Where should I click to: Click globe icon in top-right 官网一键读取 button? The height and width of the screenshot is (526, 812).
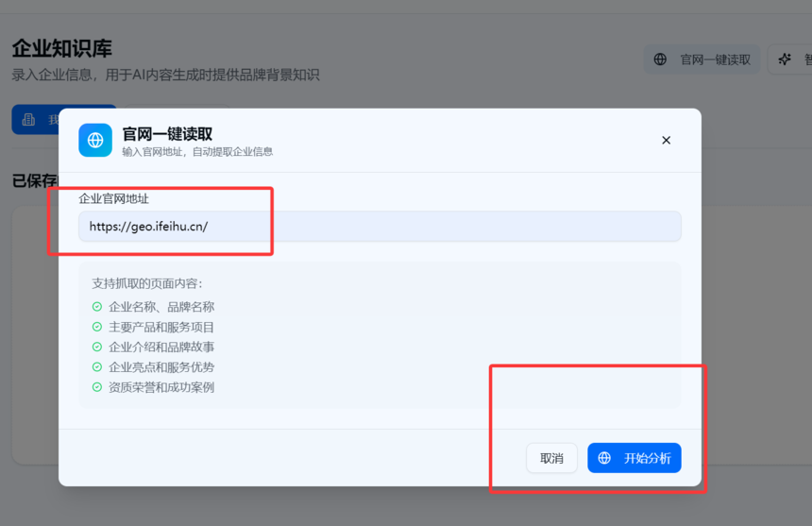[x=661, y=59]
